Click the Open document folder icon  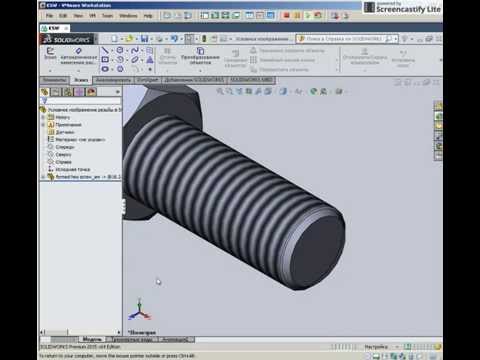coord(129,39)
